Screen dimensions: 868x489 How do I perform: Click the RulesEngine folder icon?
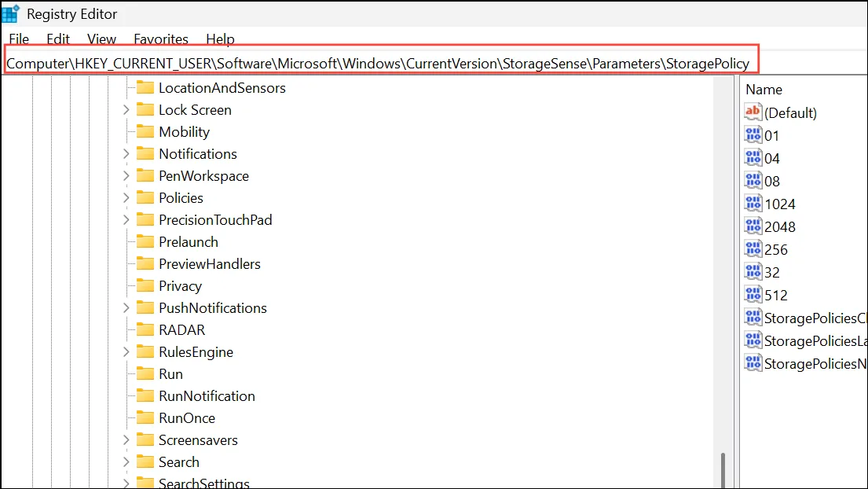pyautogui.click(x=145, y=351)
